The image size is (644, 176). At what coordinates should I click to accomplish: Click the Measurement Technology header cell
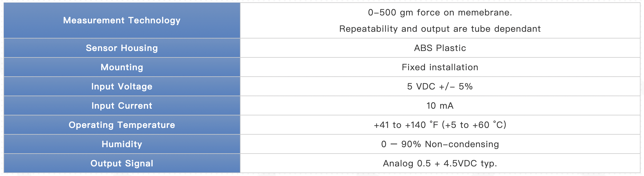(x=122, y=20)
